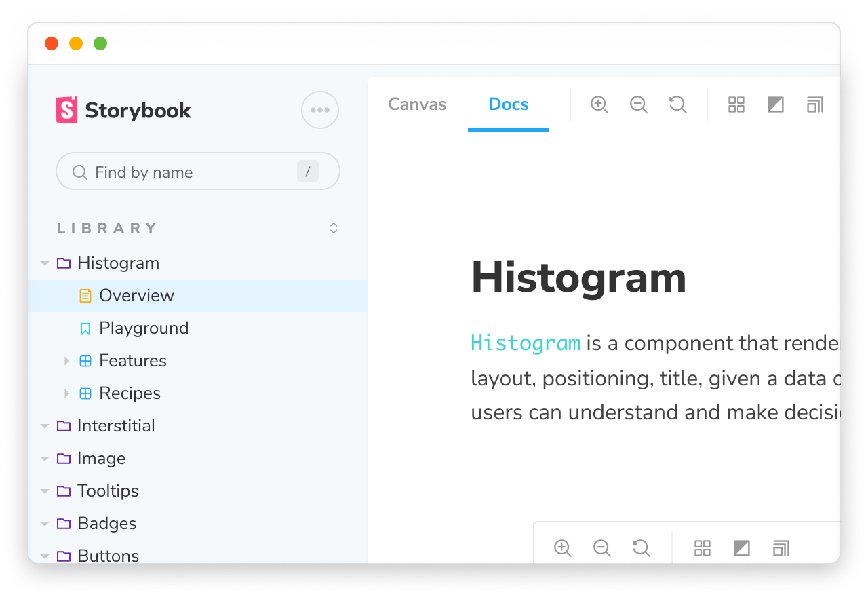868x597 pixels.
Task: Expand the Recipes component arrow
Action: pos(66,393)
